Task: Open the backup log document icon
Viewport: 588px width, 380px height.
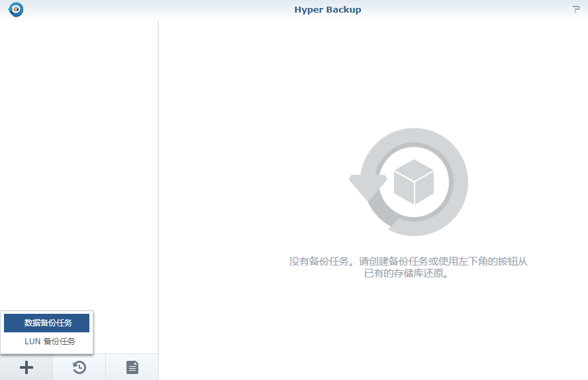Action: coord(132,367)
